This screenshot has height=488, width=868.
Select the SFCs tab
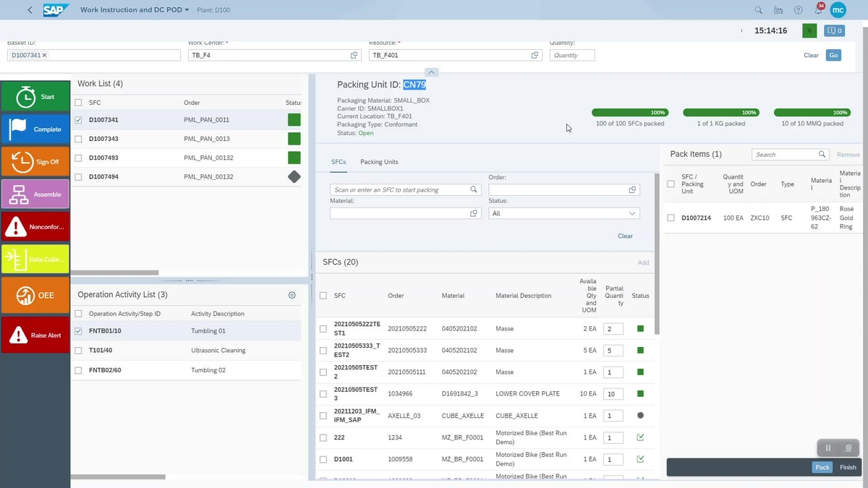click(338, 162)
